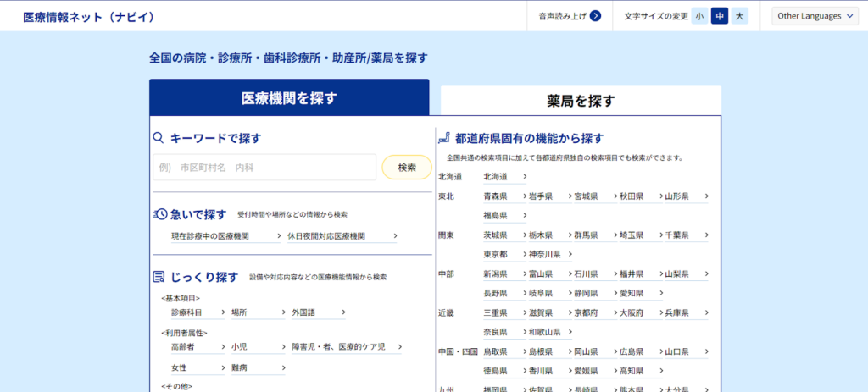868x392 pixels.
Task: Open the Other Languages dropdown
Action: coord(815,16)
